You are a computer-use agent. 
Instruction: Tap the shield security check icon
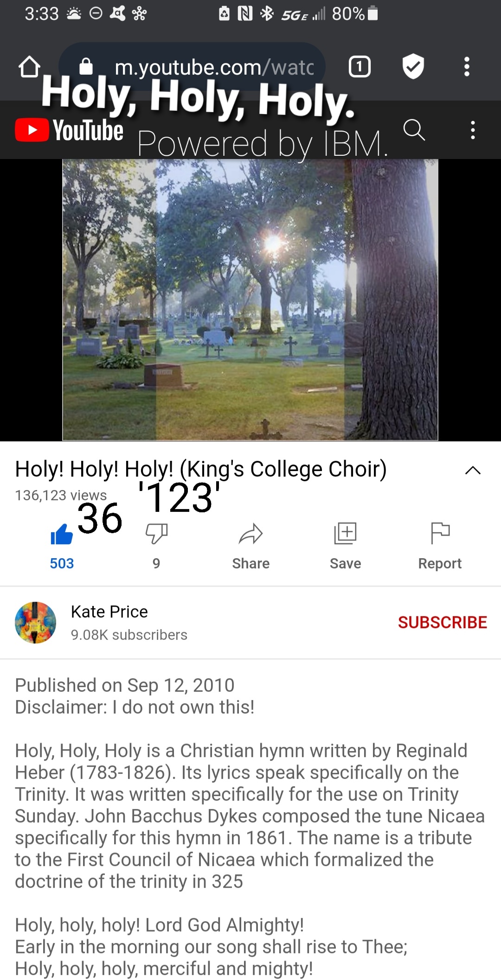click(x=413, y=66)
